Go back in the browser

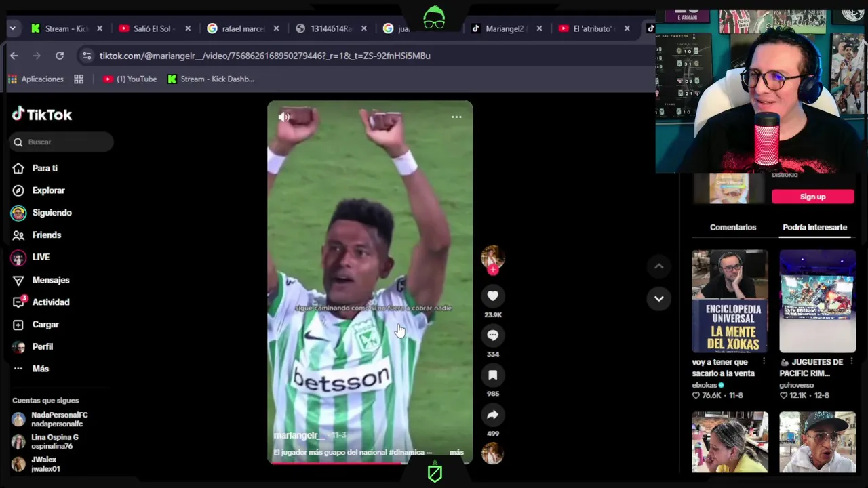click(14, 56)
